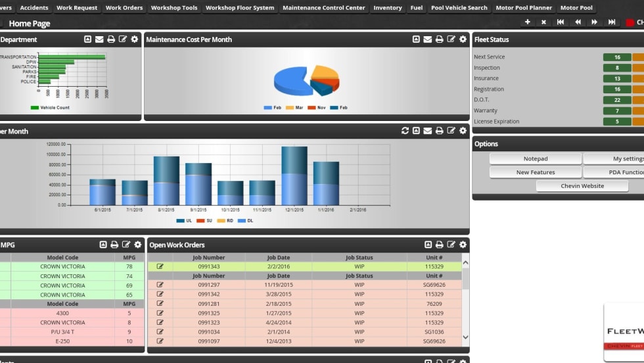Click the green Next Service count 16
This screenshot has height=363, width=644.
(x=617, y=57)
